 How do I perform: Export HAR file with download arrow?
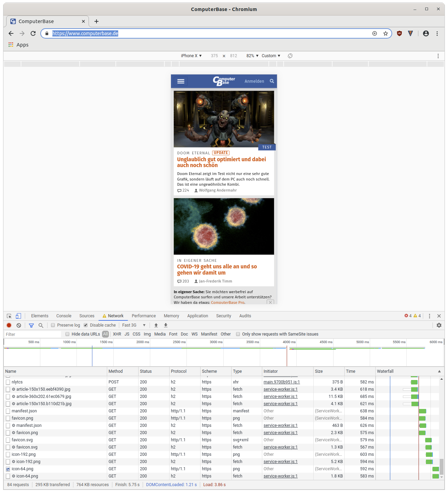point(166,325)
